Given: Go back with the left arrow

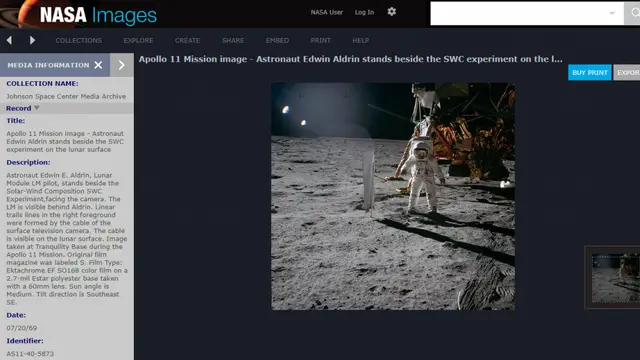Looking at the screenshot, I should [x=9, y=40].
